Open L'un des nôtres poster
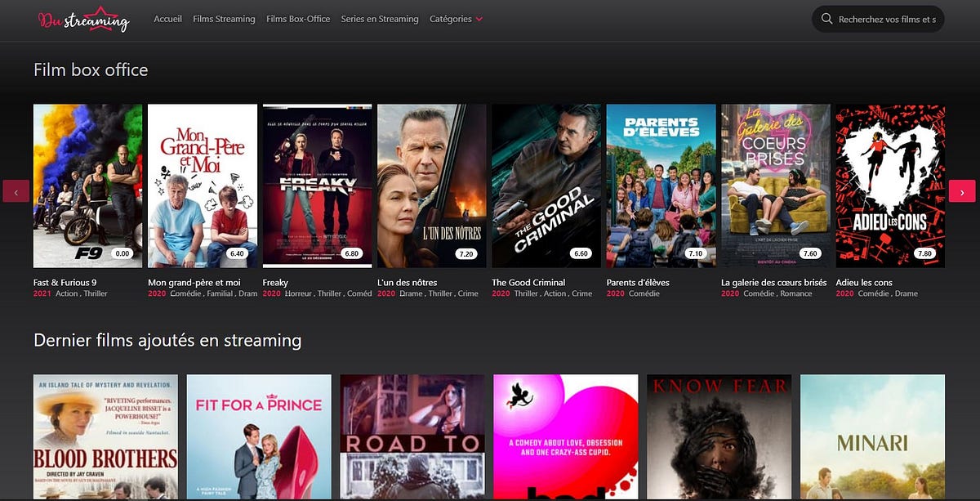Screen dimensions: 980x501 pos(432,186)
